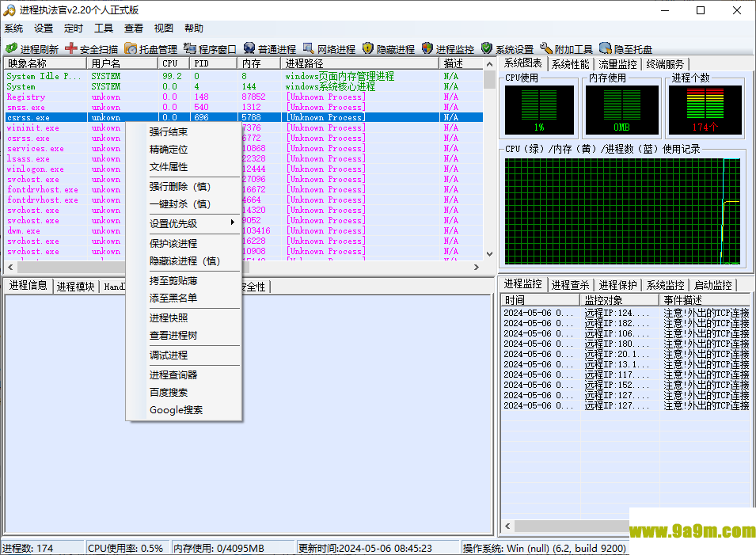
Task: Click the process list scroll-up arrow
Action: (x=489, y=63)
